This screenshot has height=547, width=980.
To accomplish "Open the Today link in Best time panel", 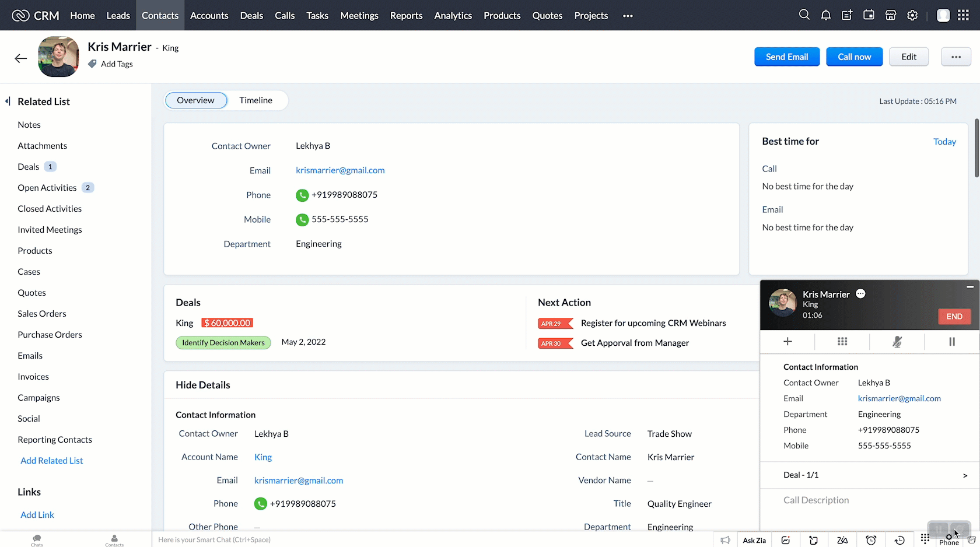I will (x=944, y=142).
